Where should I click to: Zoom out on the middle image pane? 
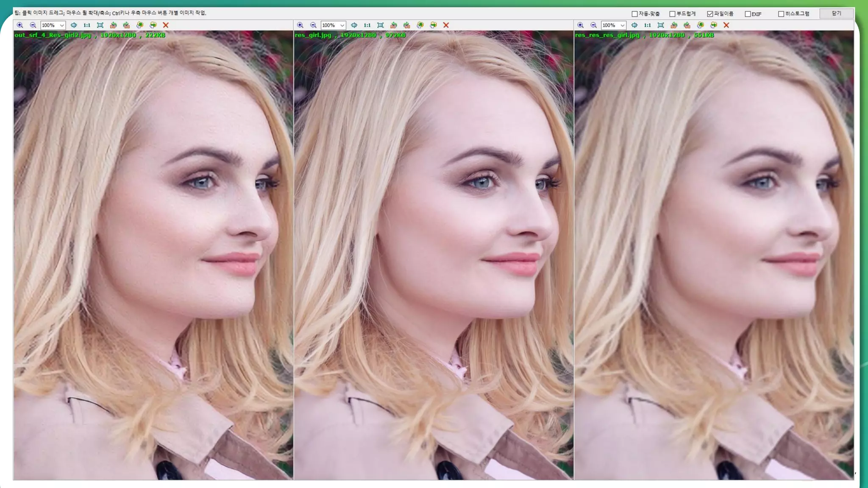[x=313, y=25]
